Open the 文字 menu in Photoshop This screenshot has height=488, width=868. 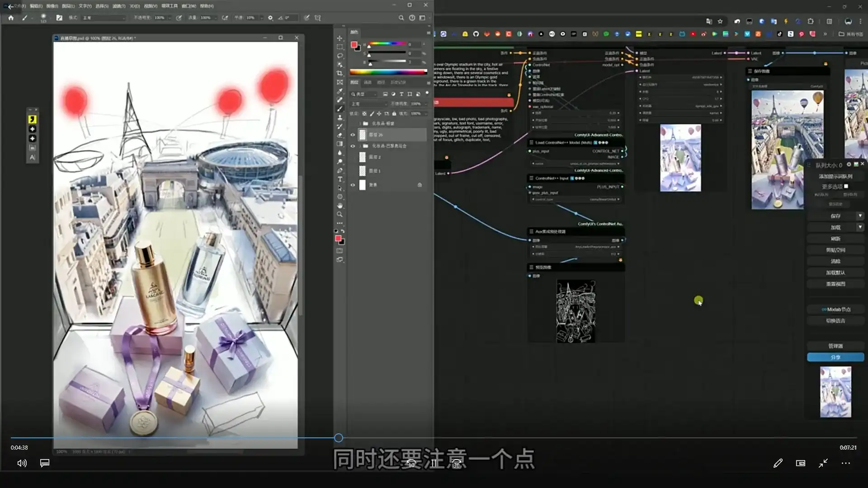85,6
